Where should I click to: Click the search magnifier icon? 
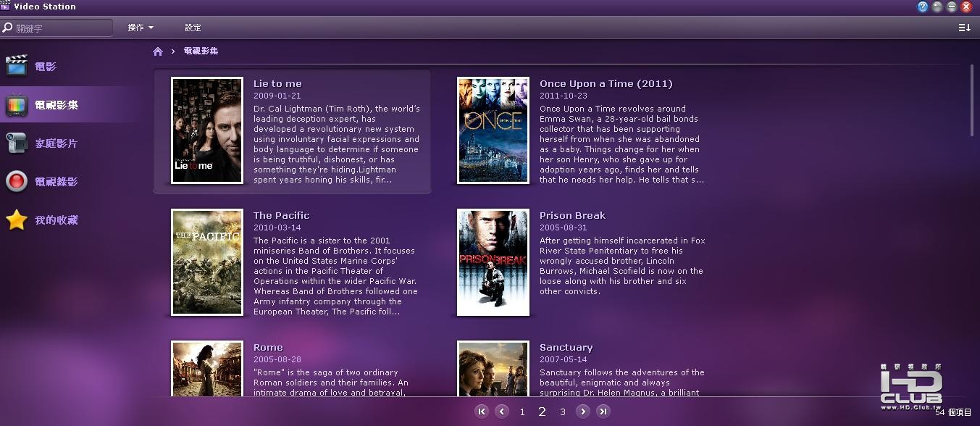7,28
